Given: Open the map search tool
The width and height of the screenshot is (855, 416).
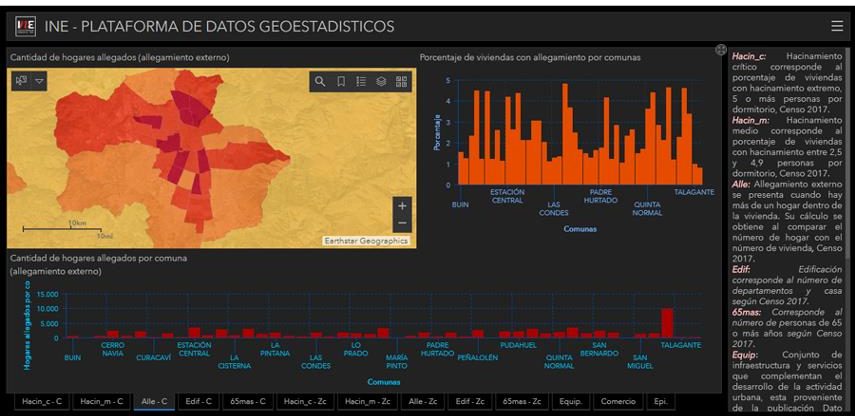Looking at the screenshot, I should coord(320,82).
